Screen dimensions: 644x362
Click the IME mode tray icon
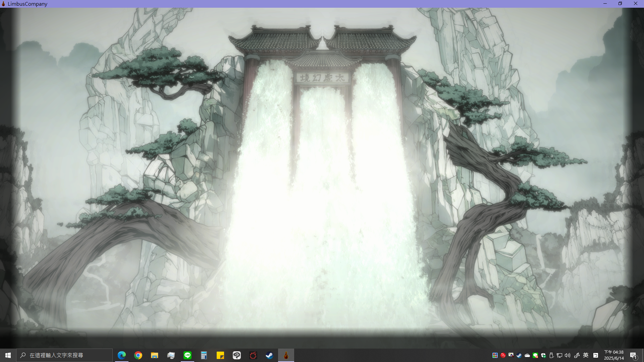[x=596, y=355]
